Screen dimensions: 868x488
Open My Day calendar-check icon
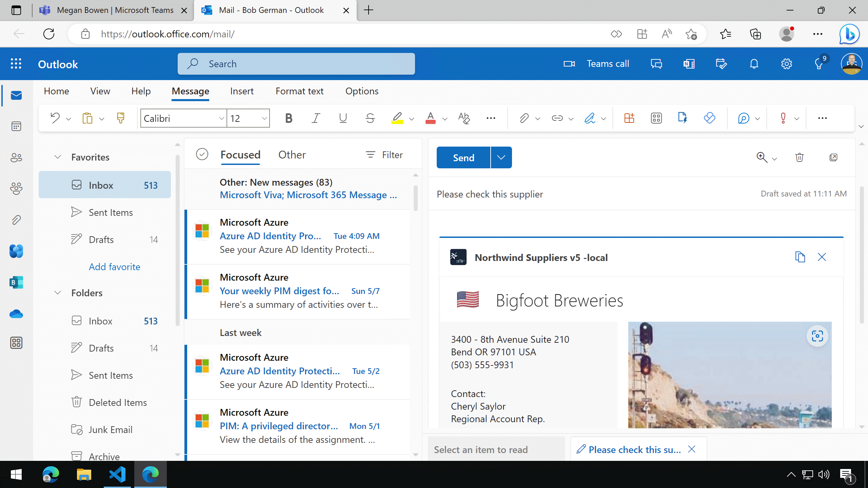[x=721, y=64]
